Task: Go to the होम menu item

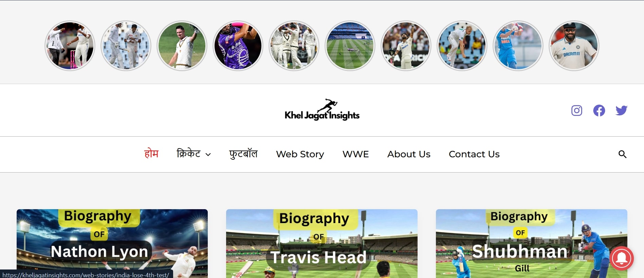Action: coord(151,154)
